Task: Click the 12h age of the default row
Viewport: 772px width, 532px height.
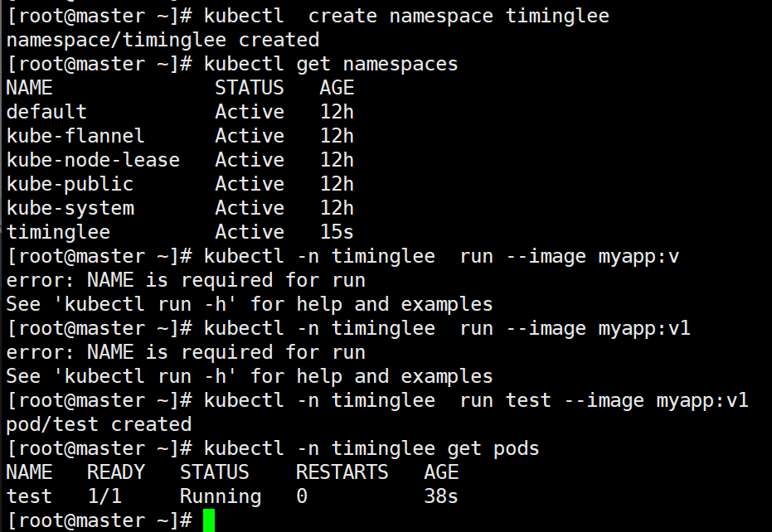Action: pyautogui.click(x=337, y=112)
